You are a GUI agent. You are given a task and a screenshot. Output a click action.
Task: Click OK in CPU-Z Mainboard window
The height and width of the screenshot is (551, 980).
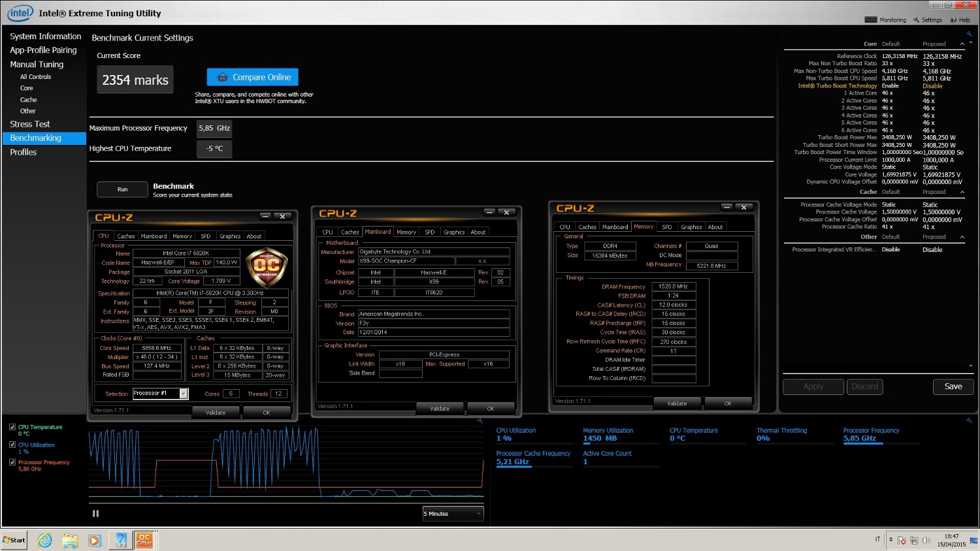pos(491,409)
